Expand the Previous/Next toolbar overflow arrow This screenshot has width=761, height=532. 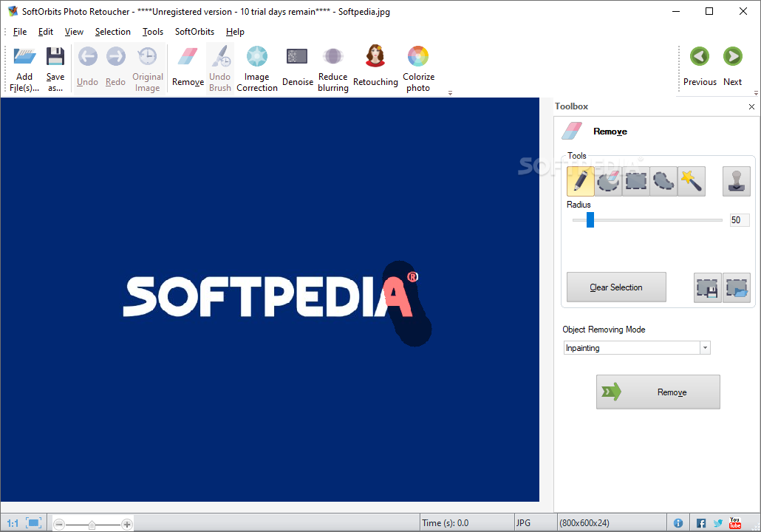755,93
